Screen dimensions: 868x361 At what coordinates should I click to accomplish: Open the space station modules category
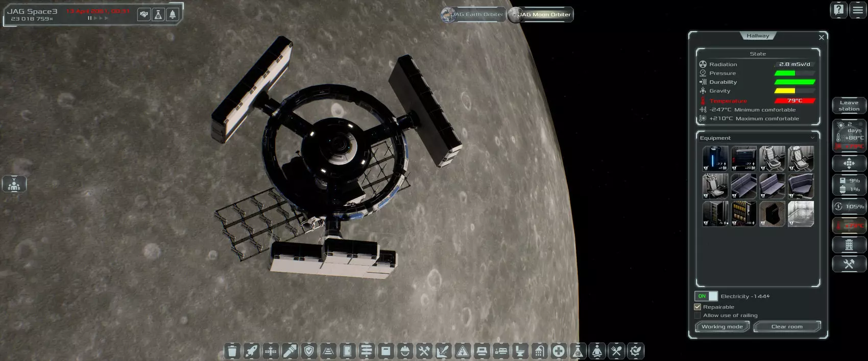(x=271, y=351)
